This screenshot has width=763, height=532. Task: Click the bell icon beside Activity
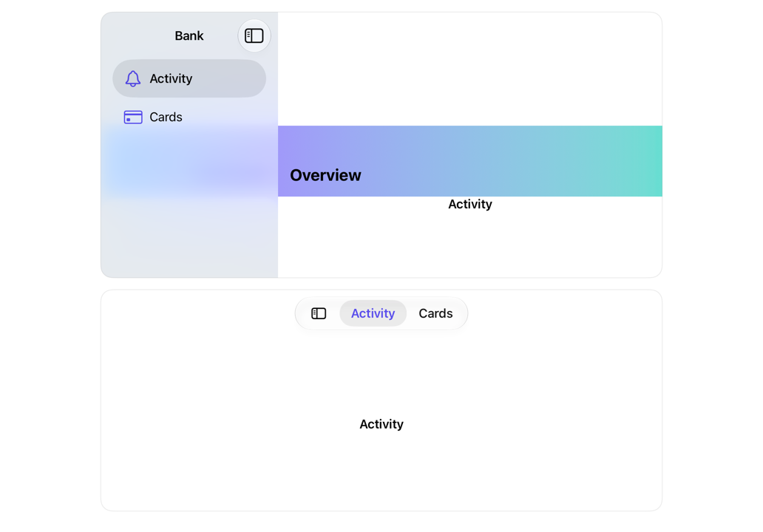pos(133,78)
